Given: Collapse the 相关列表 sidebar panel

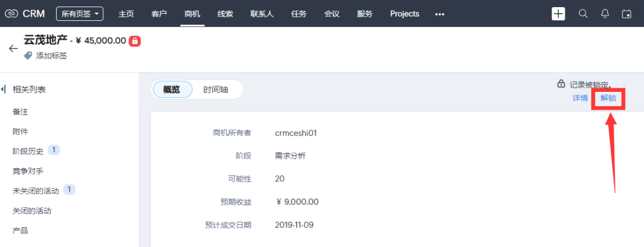Looking at the screenshot, I should point(4,89).
